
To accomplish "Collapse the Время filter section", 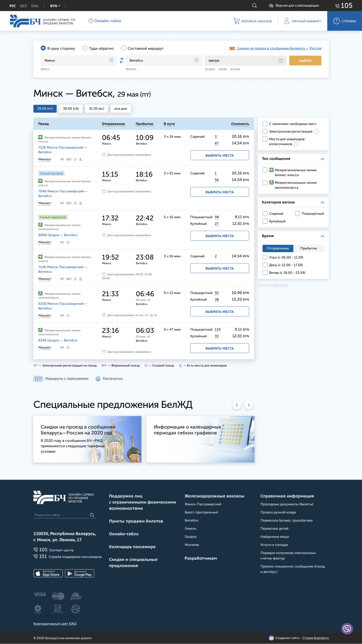I will click(x=322, y=236).
